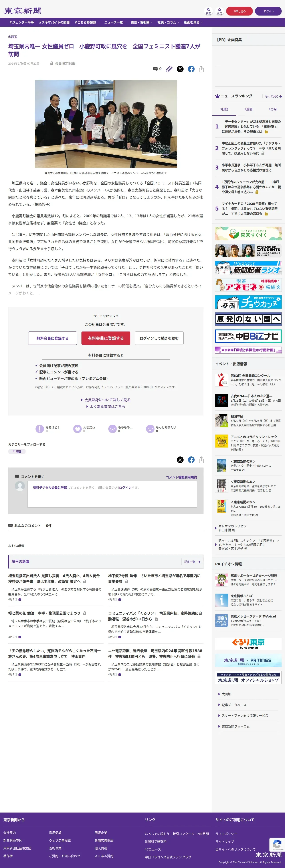
Task: Click into the comment text box
Action: (112, 494)
